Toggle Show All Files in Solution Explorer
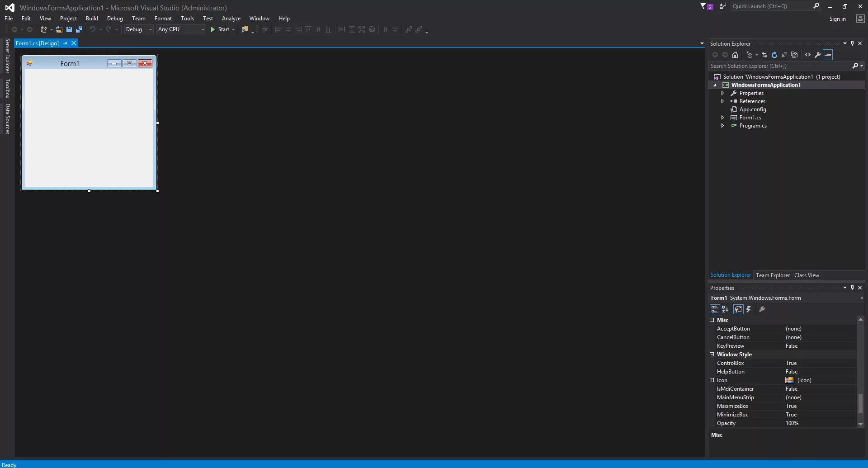This screenshot has width=868, height=468. pyautogui.click(x=794, y=55)
